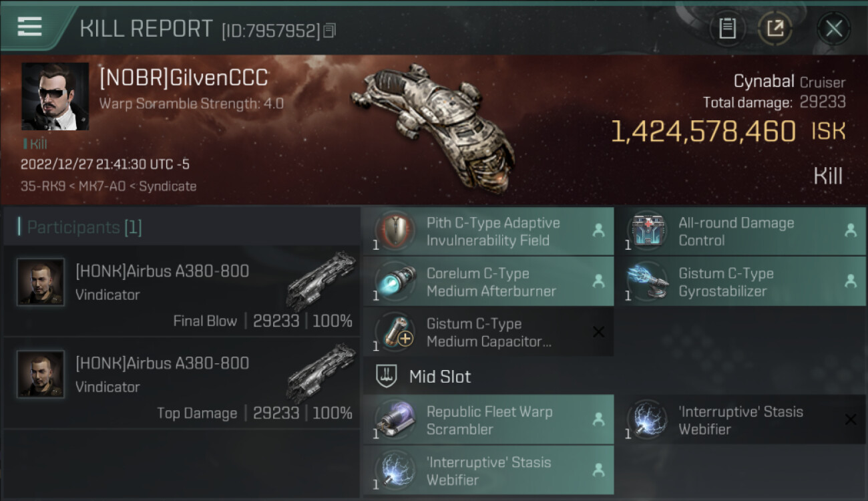Open the Final Blow Airbus A380-800 entry
Screen dimensions: 868x501
(x=182, y=291)
